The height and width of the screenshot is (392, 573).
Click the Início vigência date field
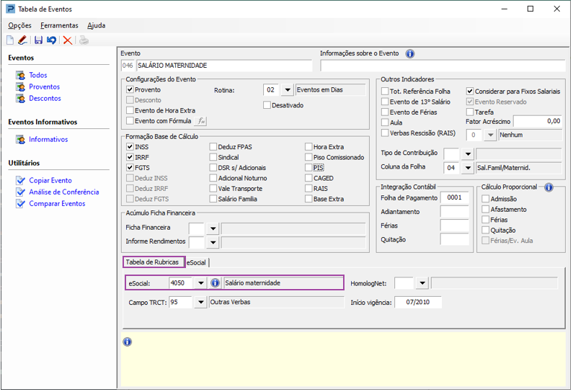pyautogui.click(x=418, y=302)
